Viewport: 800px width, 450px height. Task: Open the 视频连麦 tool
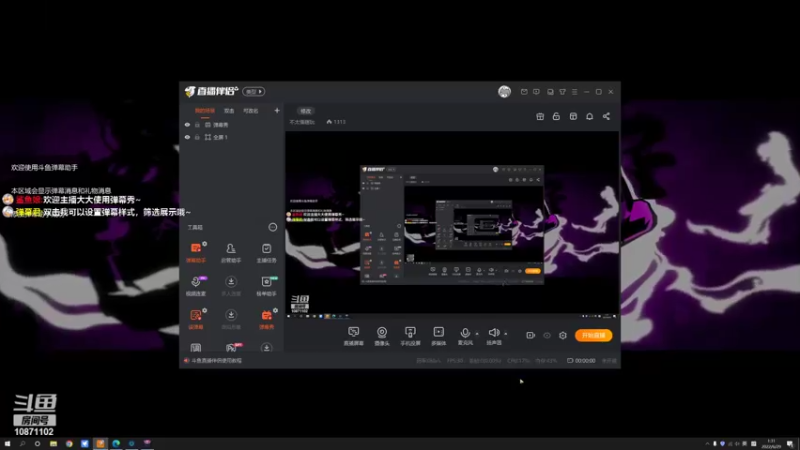[196, 286]
